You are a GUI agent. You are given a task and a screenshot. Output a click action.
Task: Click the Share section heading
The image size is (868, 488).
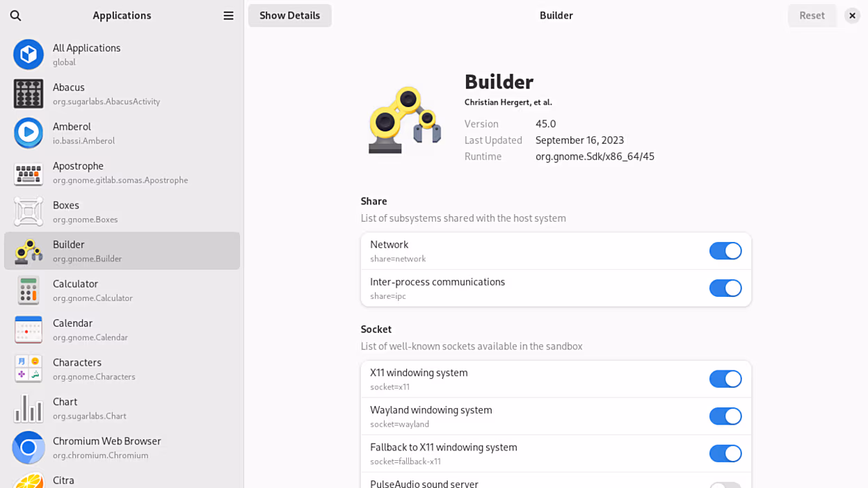point(373,201)
